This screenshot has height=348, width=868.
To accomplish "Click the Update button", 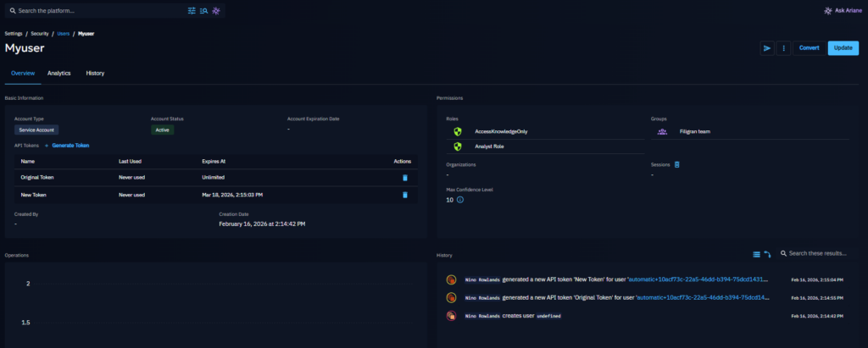I will click(x=843, y=48).
